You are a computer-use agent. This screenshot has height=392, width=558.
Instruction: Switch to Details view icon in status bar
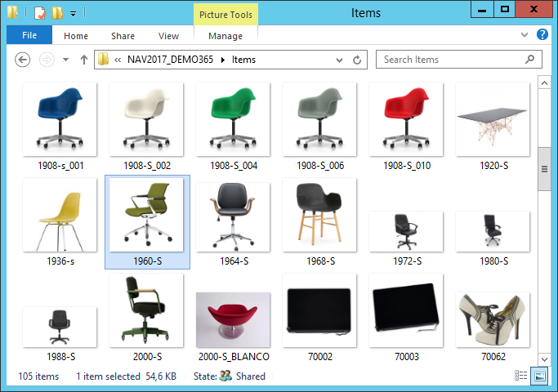[x=521, y=376]
